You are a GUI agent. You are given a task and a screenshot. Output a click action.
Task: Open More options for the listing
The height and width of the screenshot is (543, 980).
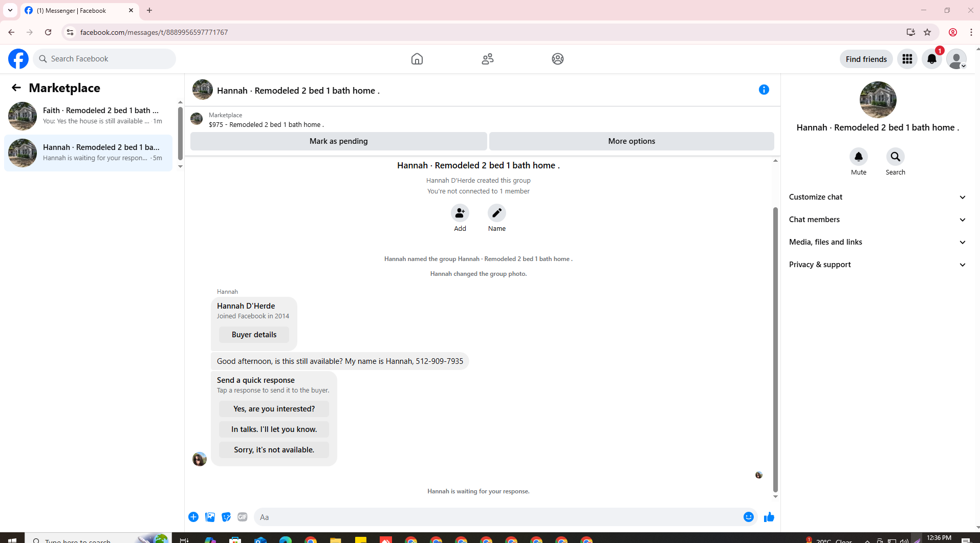631,141
